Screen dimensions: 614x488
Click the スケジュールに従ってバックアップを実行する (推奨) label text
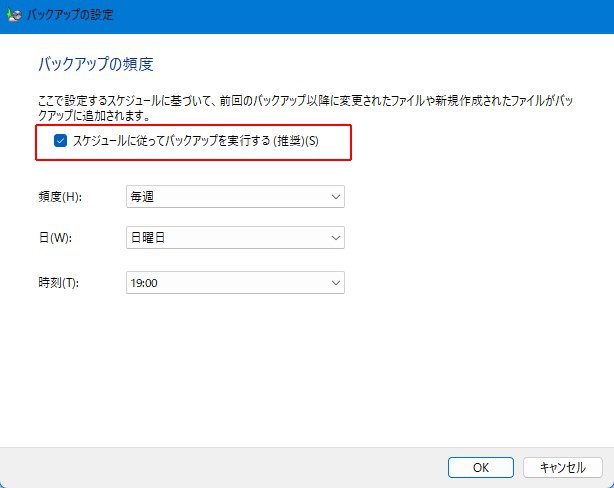[x=195, y=141]
